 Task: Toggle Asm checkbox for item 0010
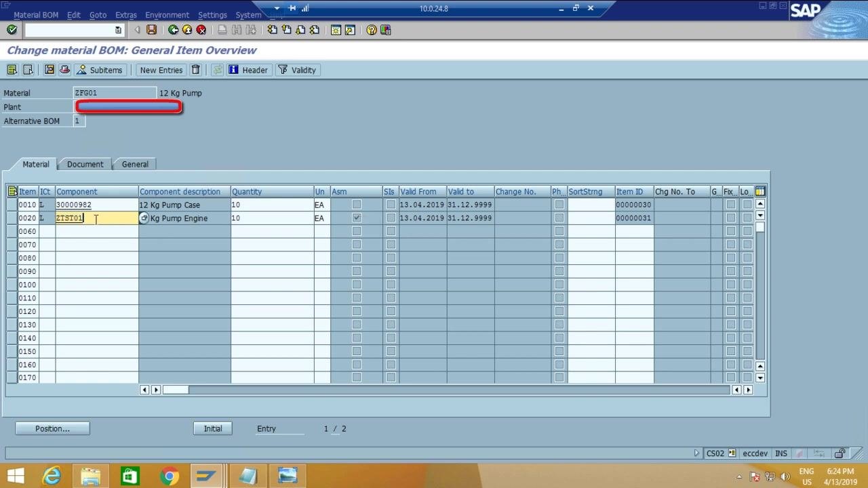click(357, 205)
